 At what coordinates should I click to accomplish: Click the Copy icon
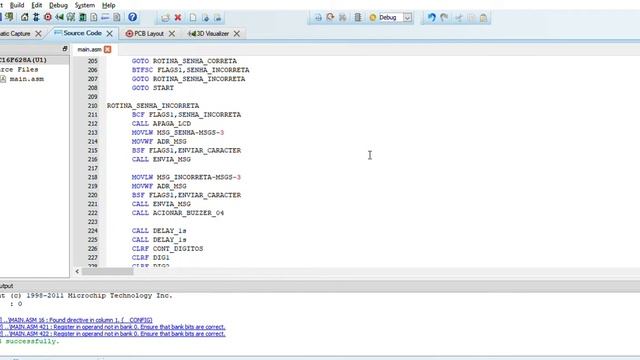(471, 18)
